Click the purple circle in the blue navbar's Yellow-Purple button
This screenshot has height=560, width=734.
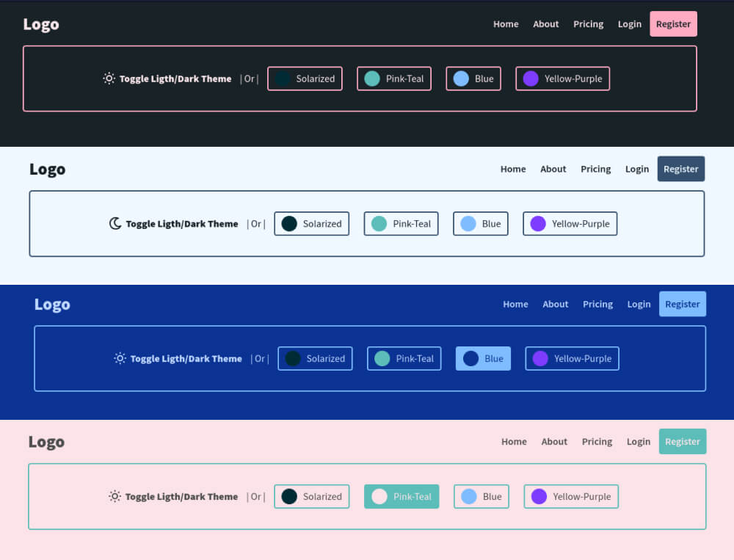pyautogui.click(x=539, y=358)
